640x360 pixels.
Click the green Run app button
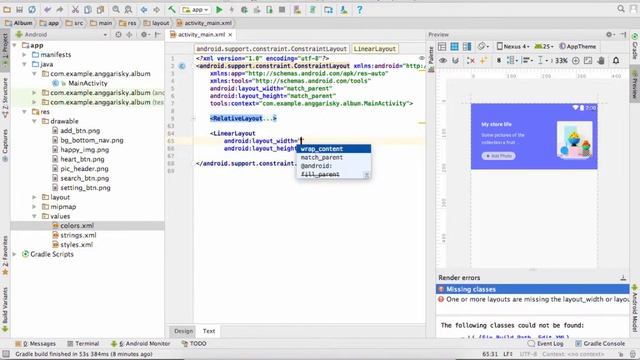219,9
